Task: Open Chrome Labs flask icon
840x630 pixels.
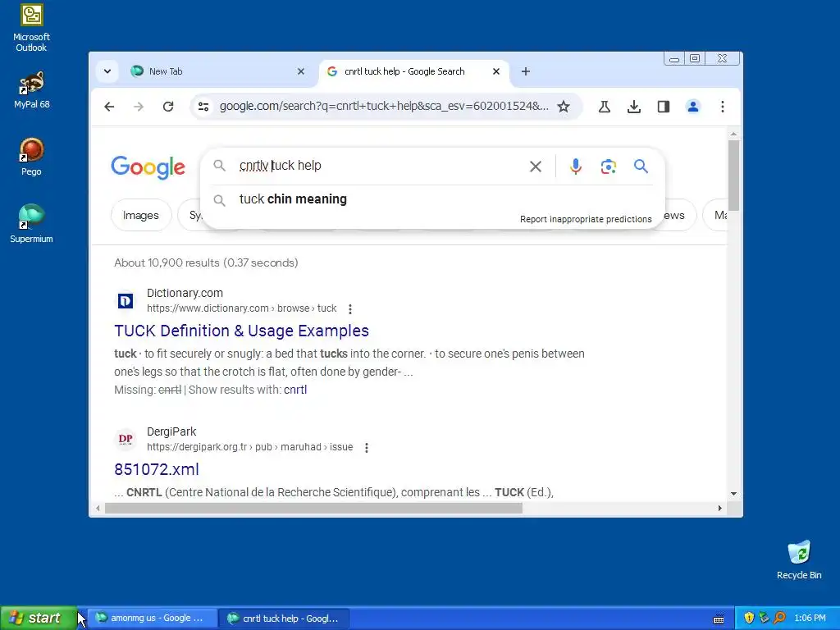Action: [605, 107]
